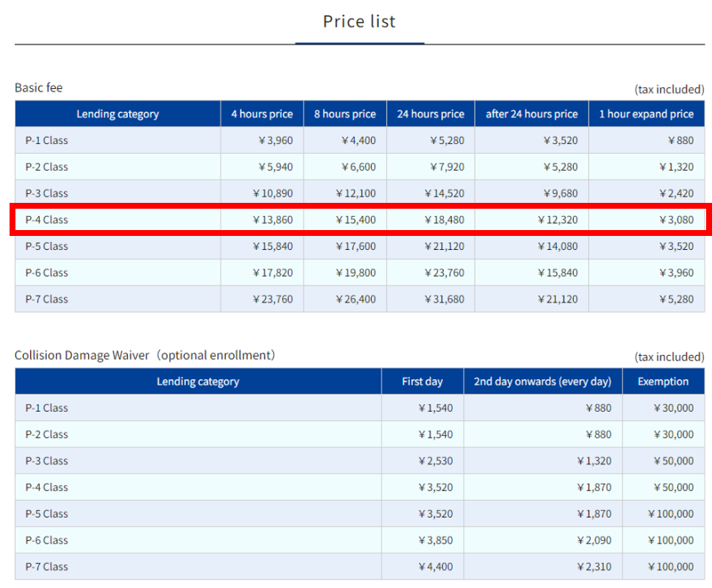Click P-4 Class 24 hours price ¥18,480
The image size is (712, 588).
pos(445,220)
